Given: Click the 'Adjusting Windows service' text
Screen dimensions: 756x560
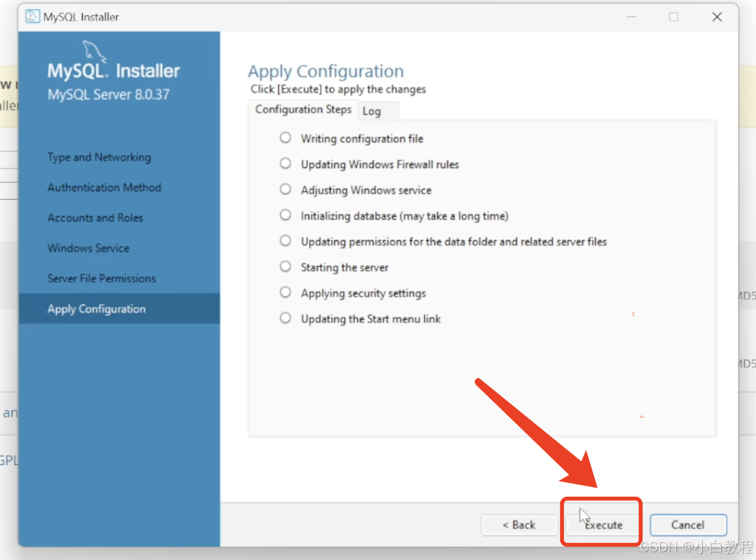Looking at the screenshot, I should click(366, 190).
